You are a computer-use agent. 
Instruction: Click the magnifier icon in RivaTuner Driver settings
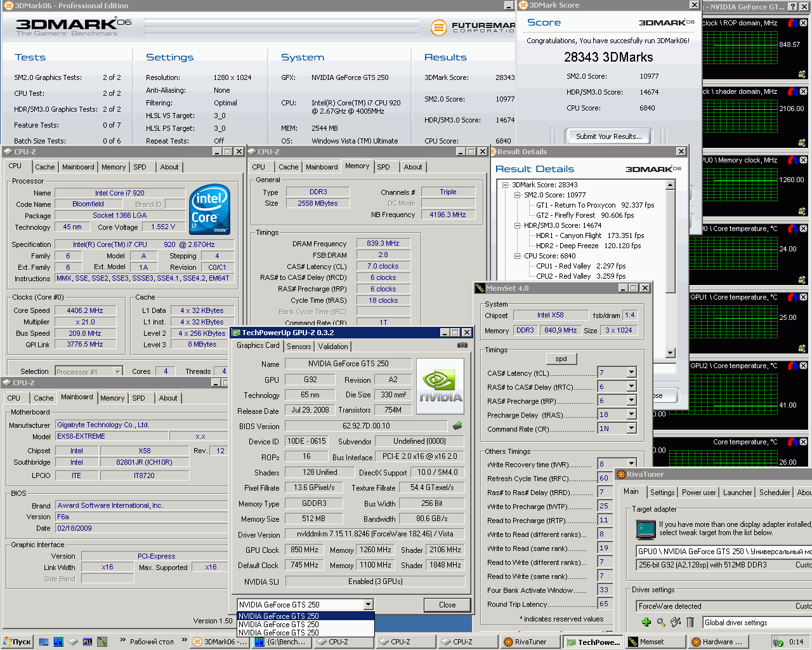point(661,622)
